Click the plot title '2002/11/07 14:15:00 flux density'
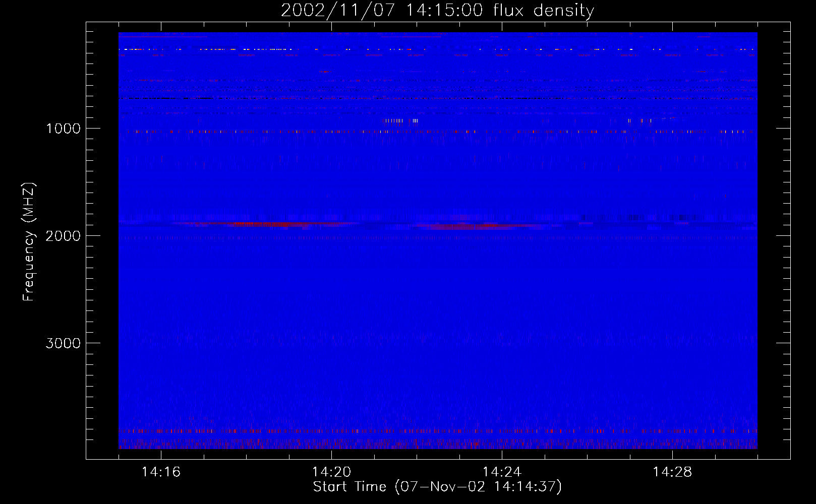 (x=437, y=10)
